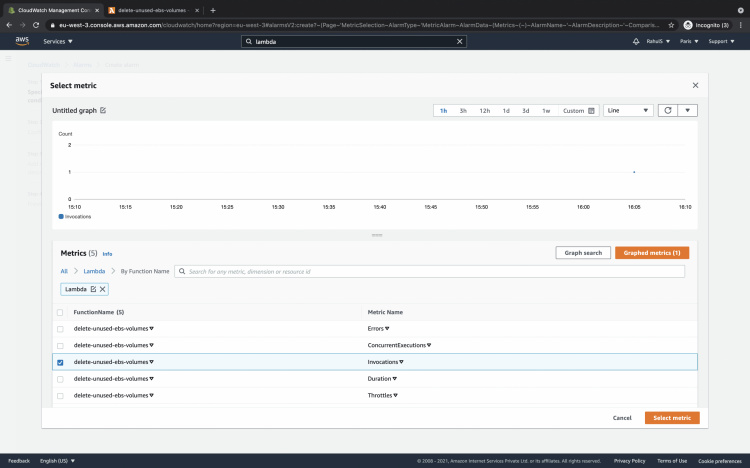The image size is (750, 468).
Task: Go to AWS console home logo
Action: click(22, 42)
